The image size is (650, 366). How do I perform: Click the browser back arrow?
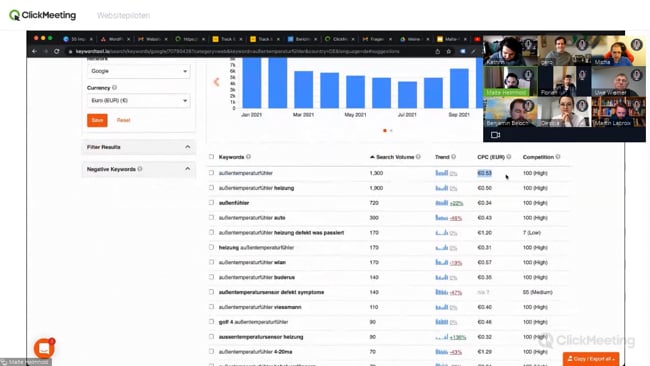point(34,51)
